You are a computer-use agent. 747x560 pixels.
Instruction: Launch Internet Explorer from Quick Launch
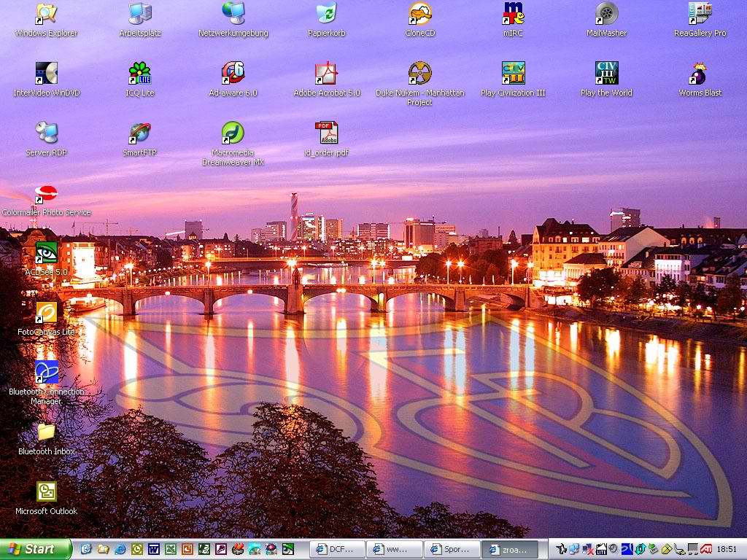(120, 549)
